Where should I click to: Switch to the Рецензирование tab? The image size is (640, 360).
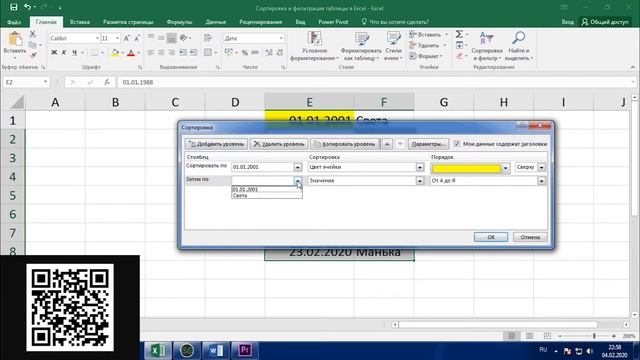point(260,22)
